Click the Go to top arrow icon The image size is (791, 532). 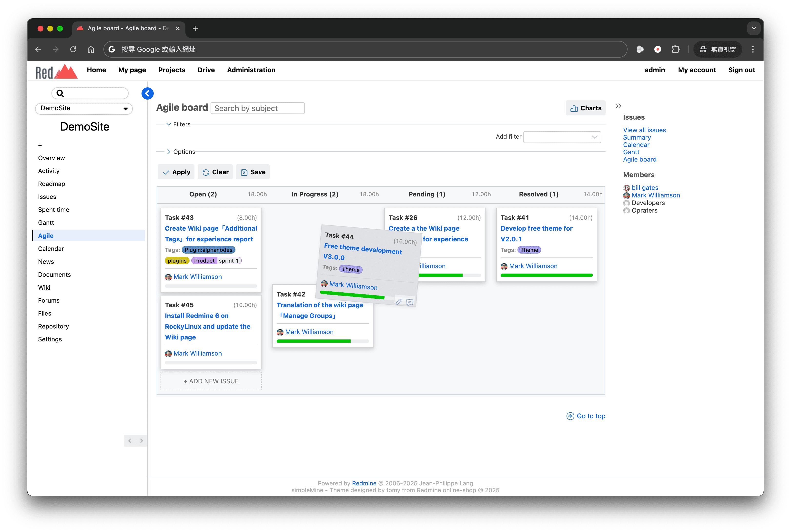[570, 416]
